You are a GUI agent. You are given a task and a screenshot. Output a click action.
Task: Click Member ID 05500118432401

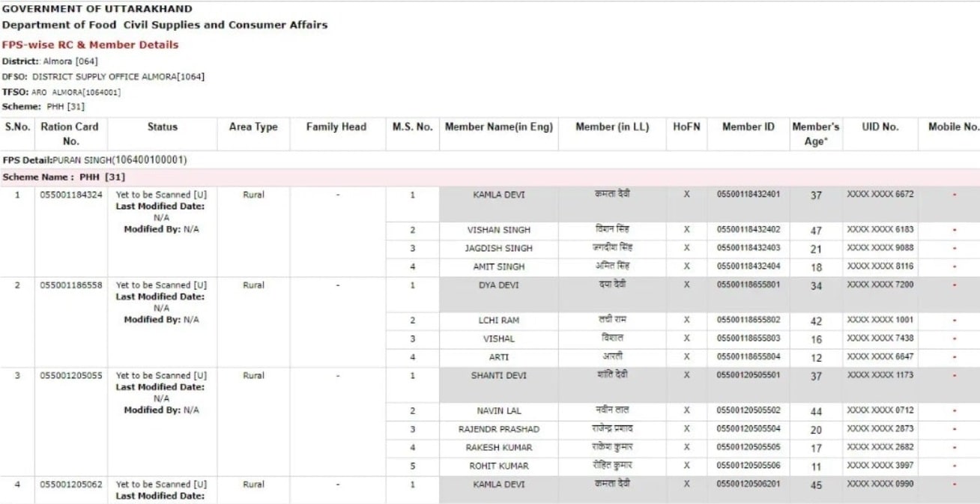(x=748, y=195)
